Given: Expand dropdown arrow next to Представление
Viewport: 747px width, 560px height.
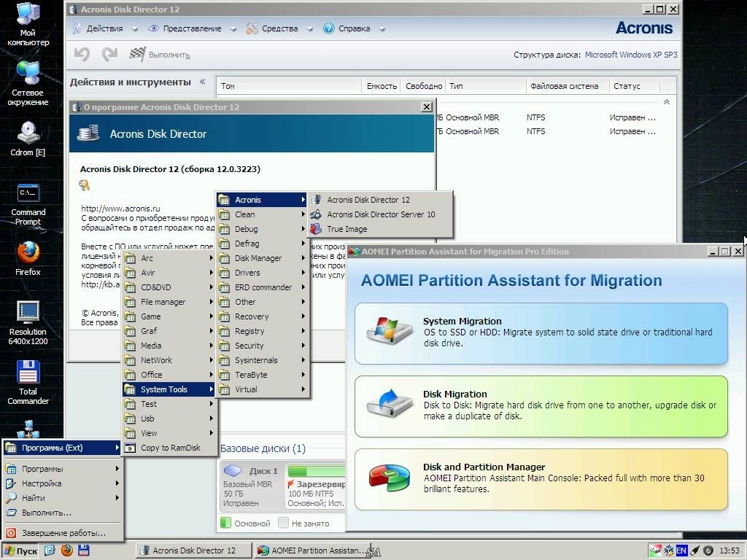Looking at the screenshot, I should point(233,29).
